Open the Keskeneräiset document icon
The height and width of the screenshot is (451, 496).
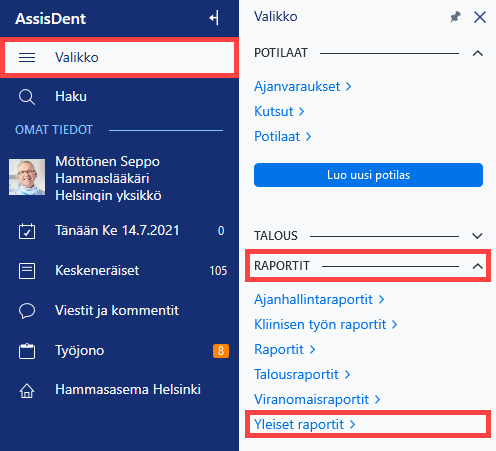click(x=27, y=271)
